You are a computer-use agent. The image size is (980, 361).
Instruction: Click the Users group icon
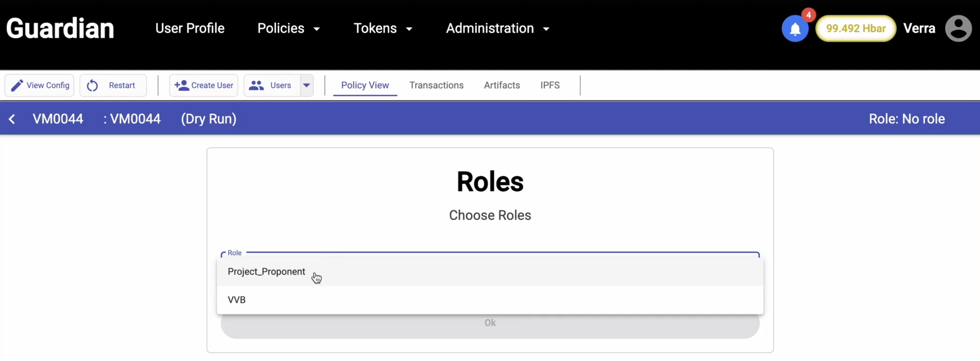pyautogui.click(x=256, y=85)
